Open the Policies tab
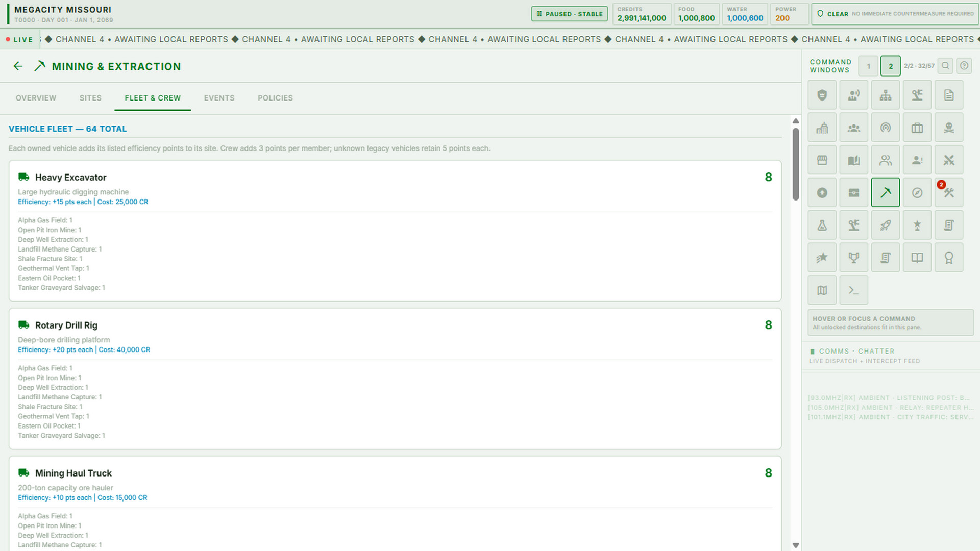Image resolution: width=980 pixels, height=551 pixels. [x=275, y=98]
